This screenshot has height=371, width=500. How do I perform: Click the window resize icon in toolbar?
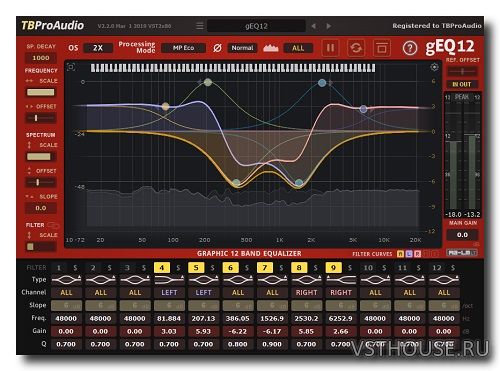click(382, 48)
